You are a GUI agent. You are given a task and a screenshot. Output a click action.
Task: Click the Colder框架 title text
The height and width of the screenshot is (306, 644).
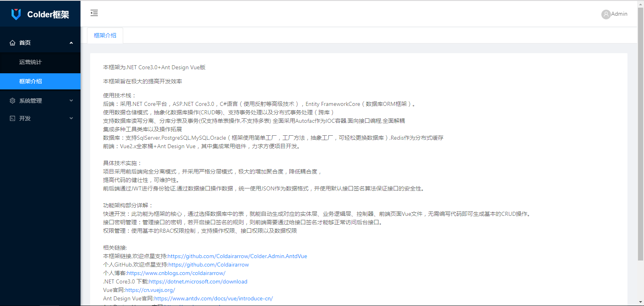coord(48,14)
